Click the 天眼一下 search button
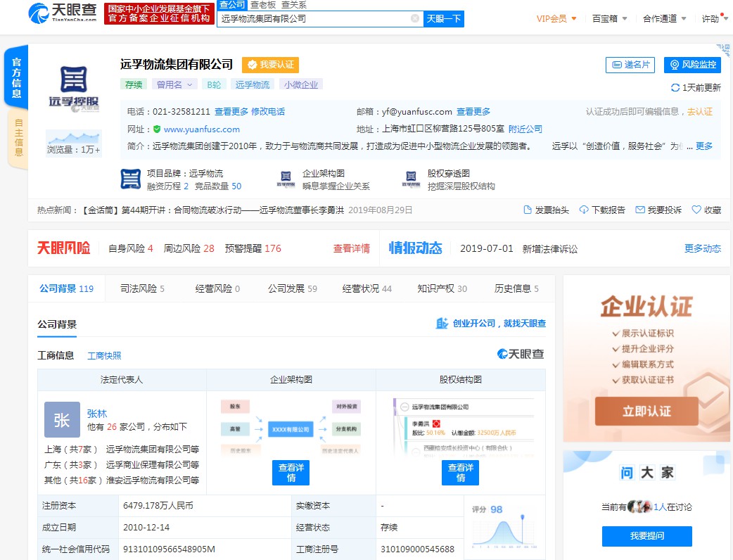Screen dimensions: 733x560 coord(444,19)
